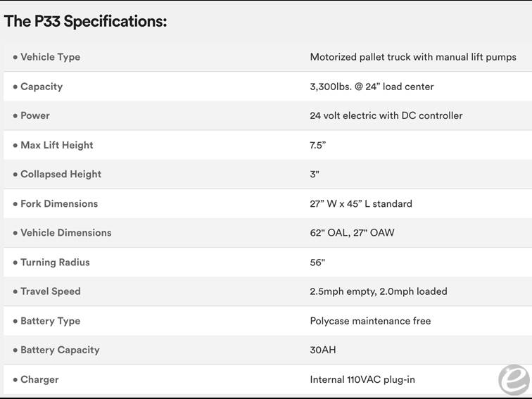Select the 3,300lbs load center value
532x399 pixels.
coord(372,87)
